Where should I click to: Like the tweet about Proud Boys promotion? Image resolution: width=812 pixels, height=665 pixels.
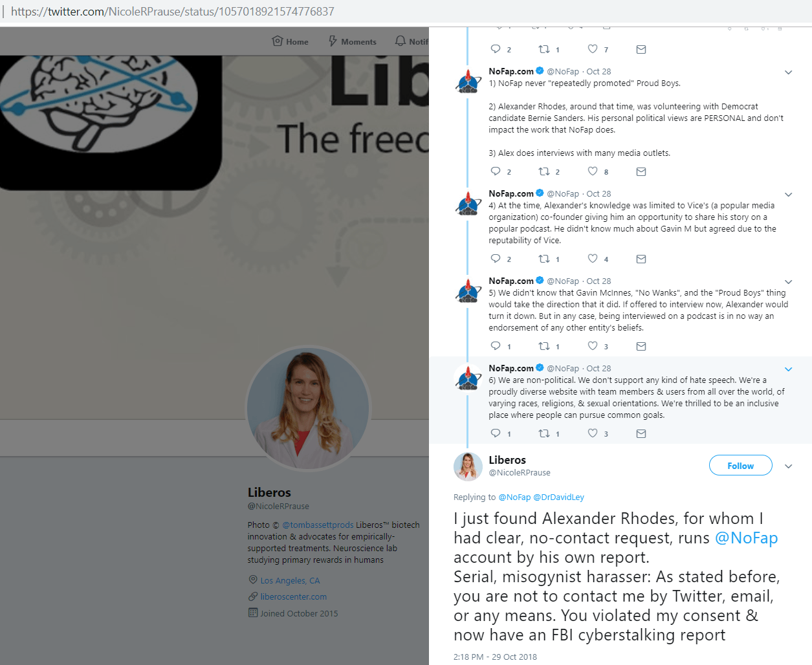tap(593, 171)
